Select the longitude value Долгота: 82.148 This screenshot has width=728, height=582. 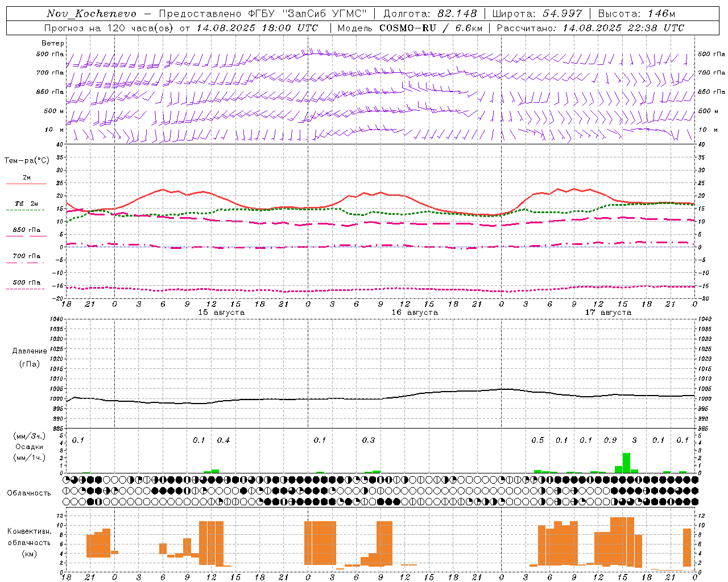click(x=430, y=14)
